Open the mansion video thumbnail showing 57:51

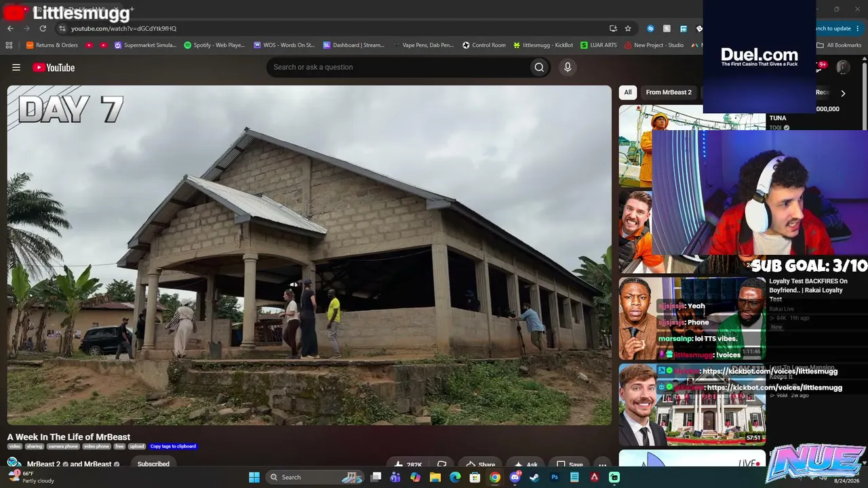point(692,404)
